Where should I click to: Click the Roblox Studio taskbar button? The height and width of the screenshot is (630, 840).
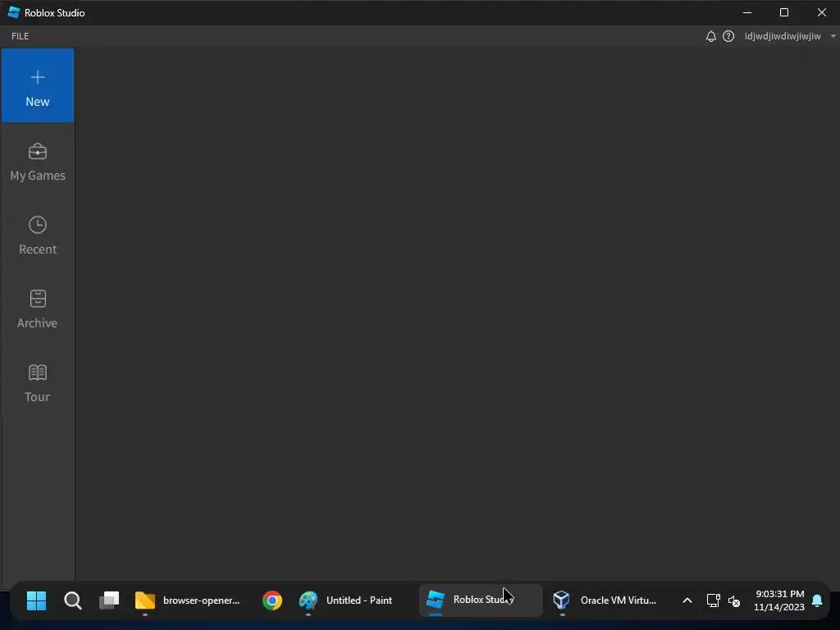pyautogui.click(x=481, y=600)
